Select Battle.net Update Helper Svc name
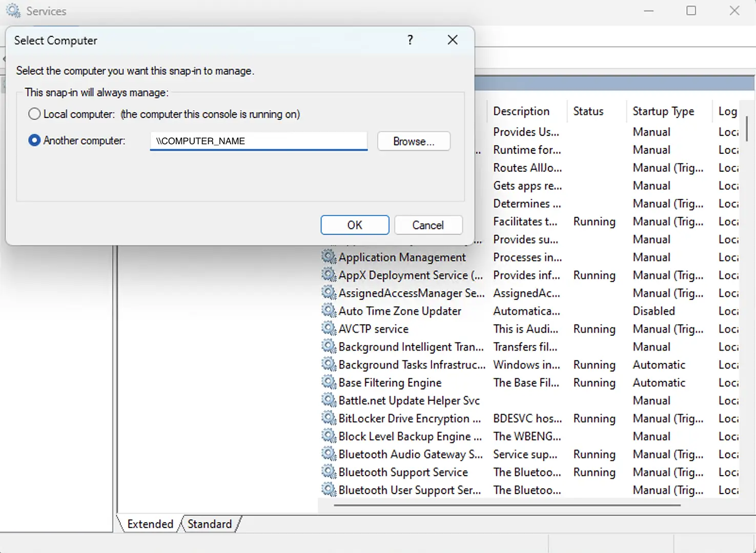The width and height of the screenshot is (756, 553). (409, 401)
